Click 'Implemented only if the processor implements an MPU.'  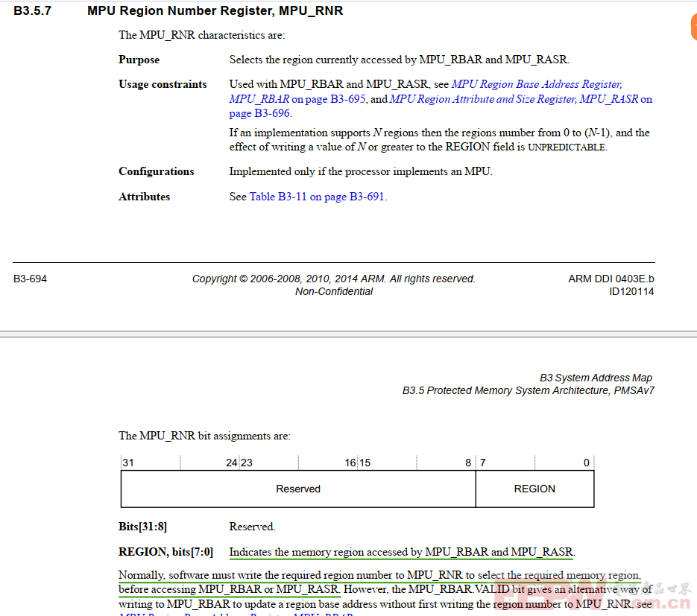pos(361,171)
